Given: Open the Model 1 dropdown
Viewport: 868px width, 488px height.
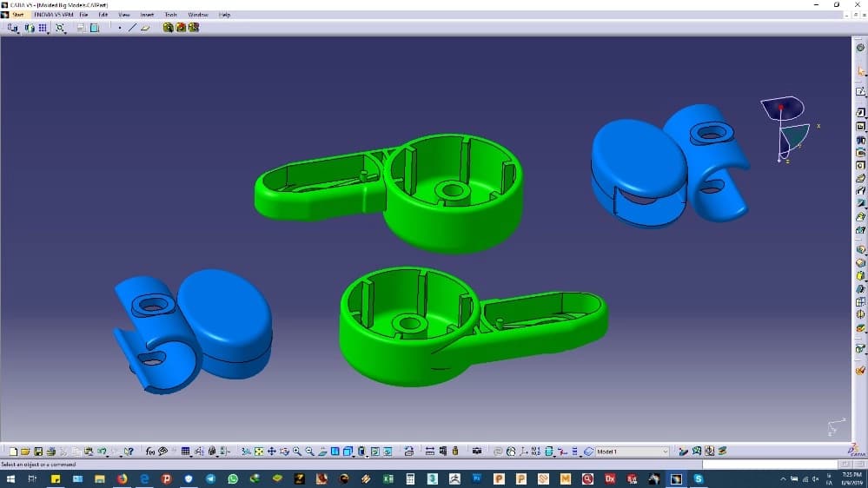Looking at the screenshot, I should click(x=633, y=452).
